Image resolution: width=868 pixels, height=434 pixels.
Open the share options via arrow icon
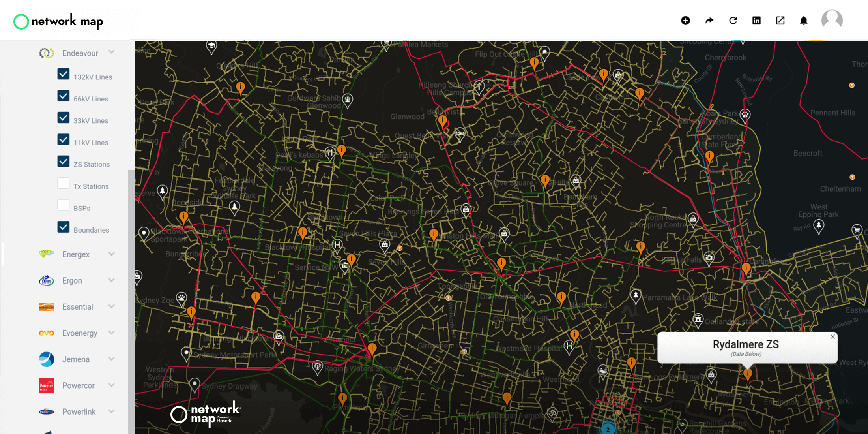[x=709, y=20]
